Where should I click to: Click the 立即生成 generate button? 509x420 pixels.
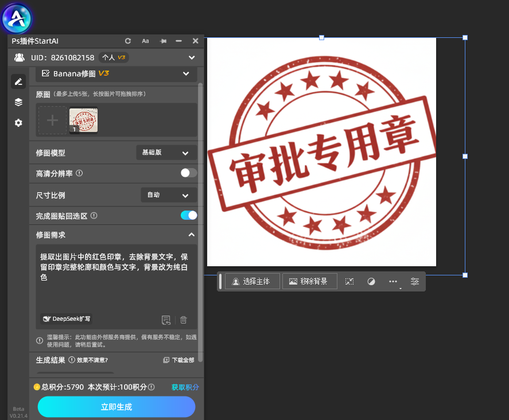click(116, 407)
